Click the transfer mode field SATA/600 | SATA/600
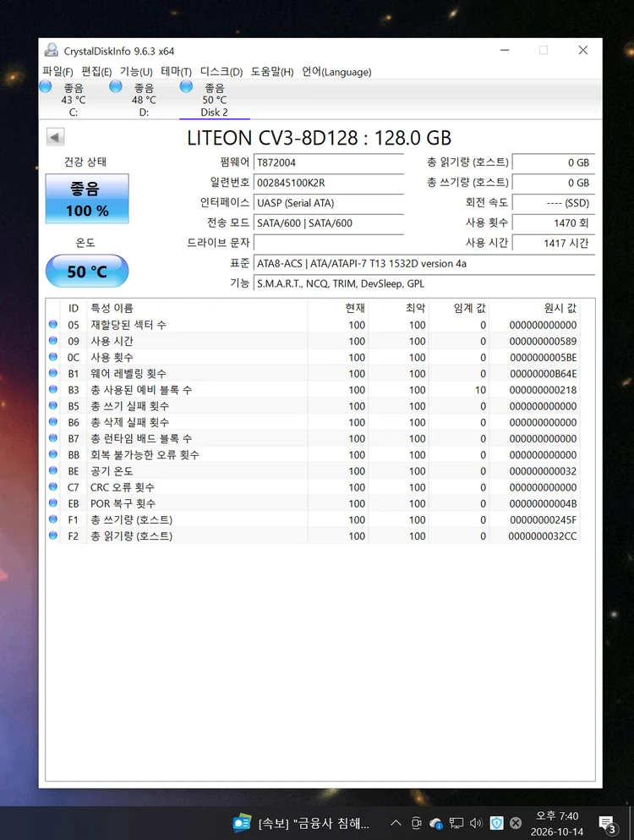This screenshot has width=634, height=840. [328, 222]
